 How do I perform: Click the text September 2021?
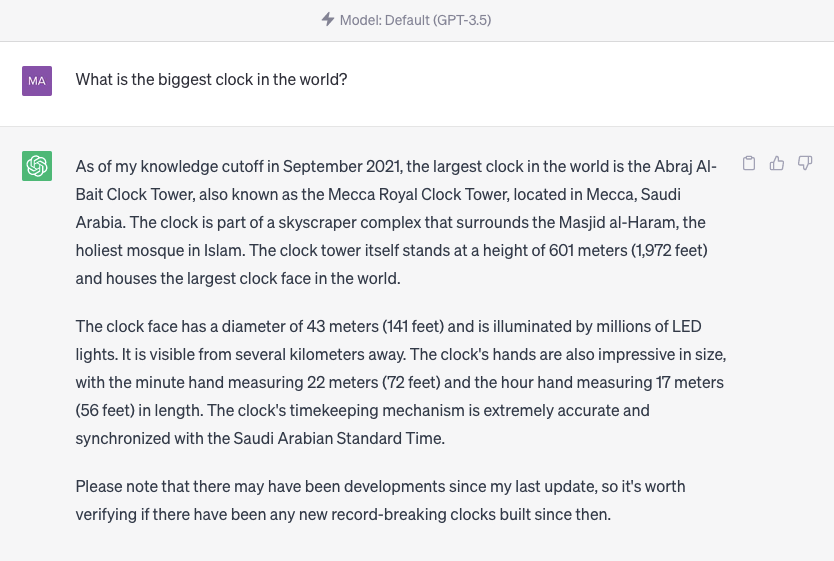point(341,166)
